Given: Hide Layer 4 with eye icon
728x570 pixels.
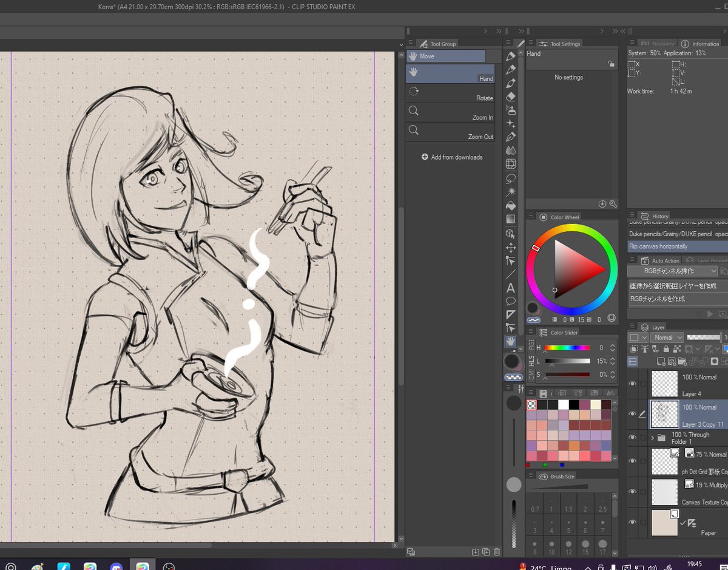Looking at the screenshot, I should (x=633, y=384).
